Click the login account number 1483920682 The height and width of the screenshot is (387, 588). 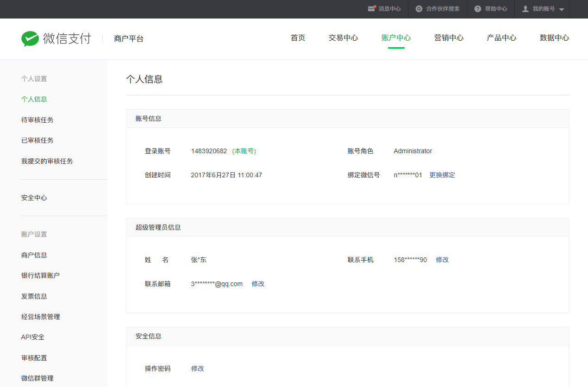coord(209,151)
